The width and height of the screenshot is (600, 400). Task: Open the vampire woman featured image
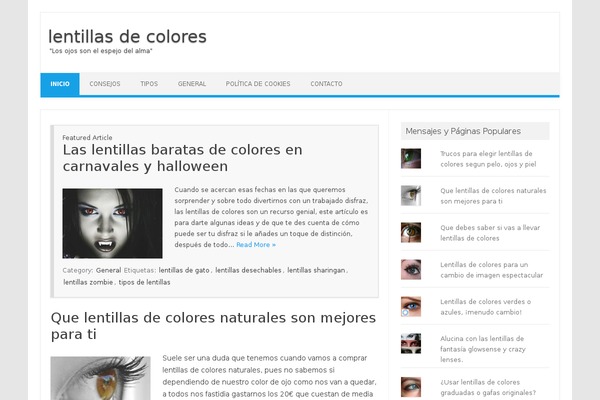tap(112, 223)
